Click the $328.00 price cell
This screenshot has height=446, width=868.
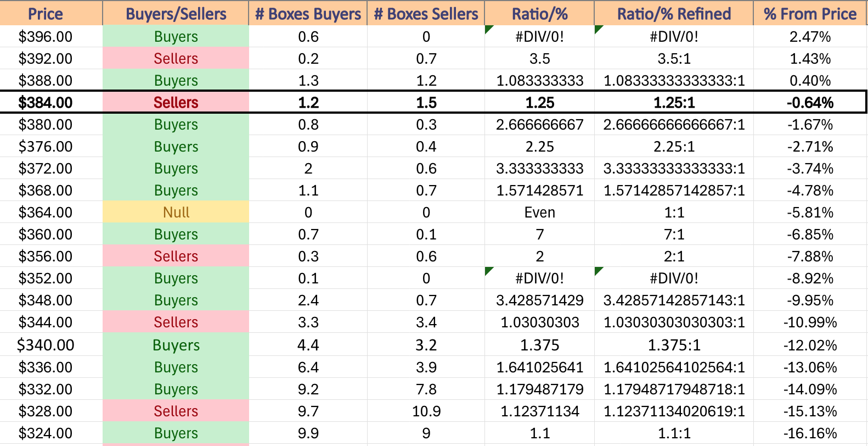tap(51, 411)
